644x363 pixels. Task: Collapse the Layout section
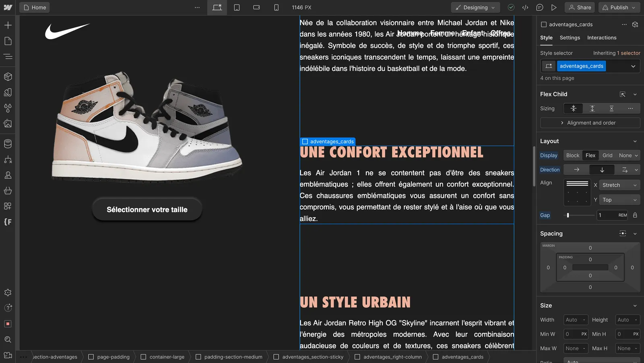(x=635, y=141)
